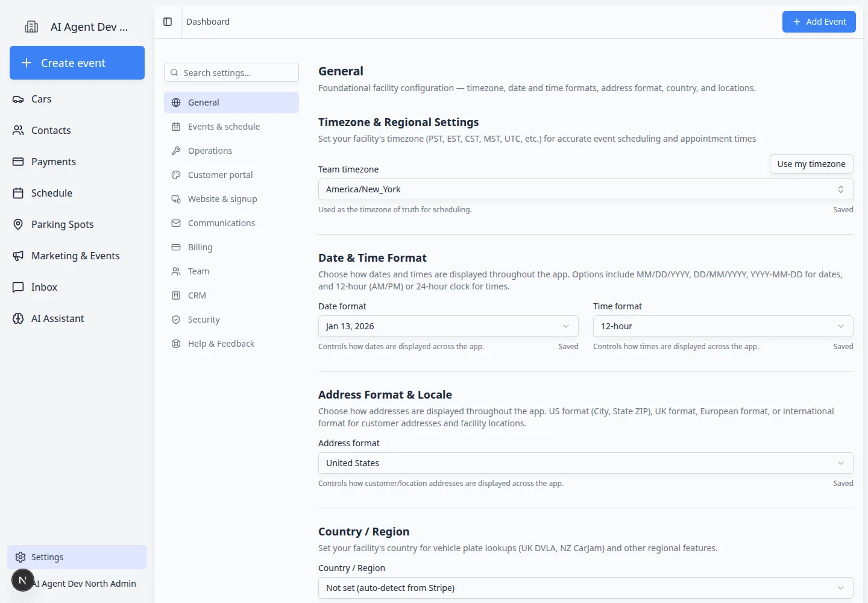Image resolution: width=868 pixels, height=603 pixels.
Task: Click the Search settings input field
Action: (231, 72)
